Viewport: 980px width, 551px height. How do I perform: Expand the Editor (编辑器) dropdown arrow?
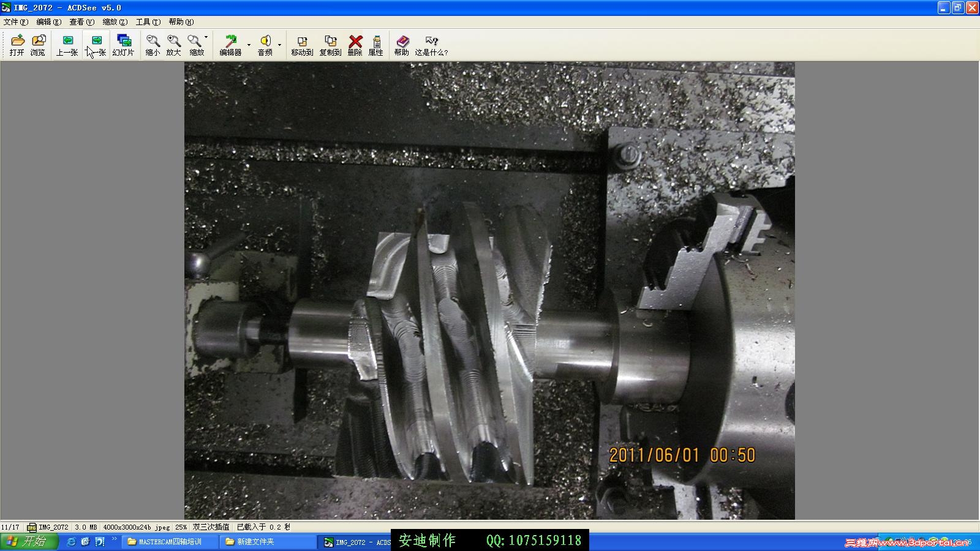point(249,45)
